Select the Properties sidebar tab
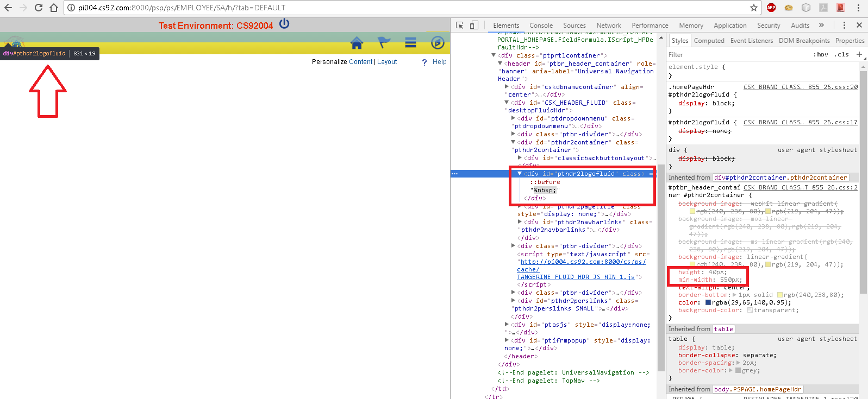 [850, 41]
